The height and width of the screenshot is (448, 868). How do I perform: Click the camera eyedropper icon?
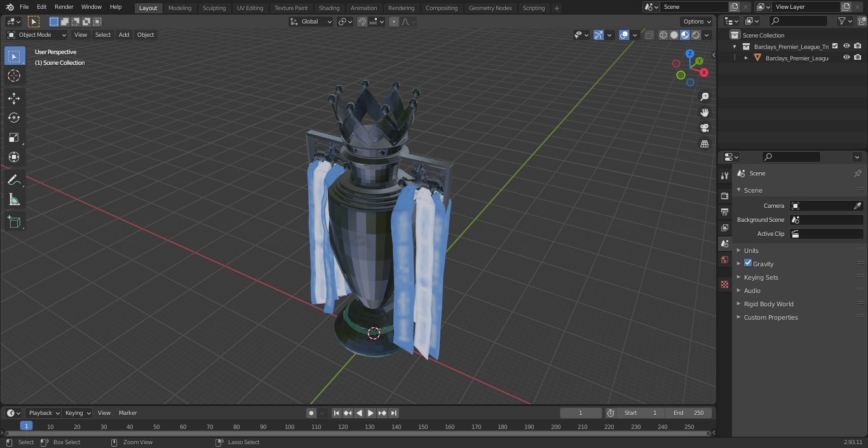[x=857, y=206]
